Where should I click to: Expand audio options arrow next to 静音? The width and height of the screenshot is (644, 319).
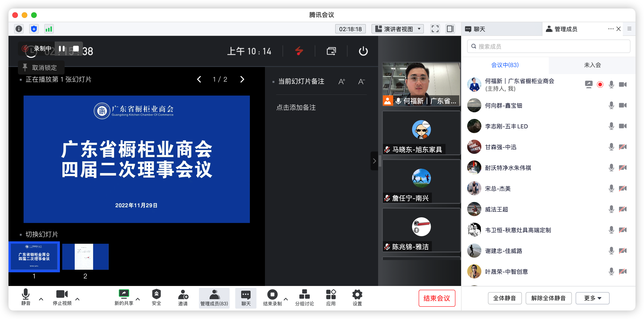tap(41, 299)
